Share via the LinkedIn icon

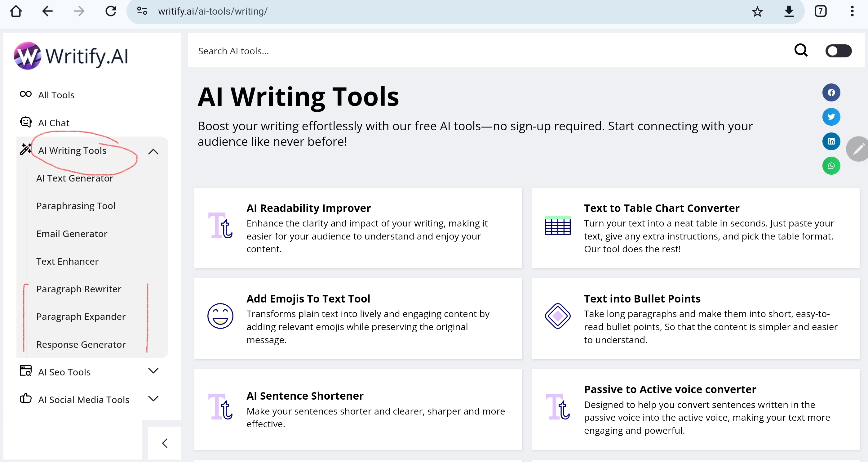pos(831,141)
